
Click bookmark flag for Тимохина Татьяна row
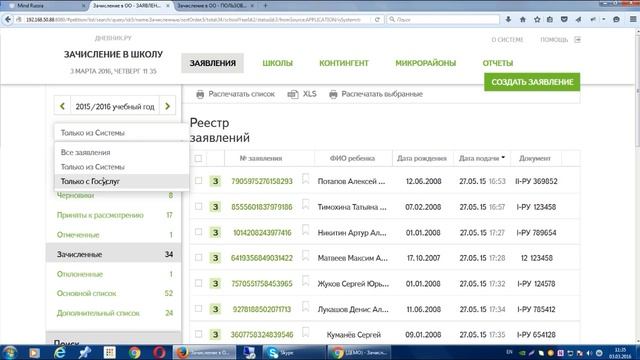pyautogui.click(x=305, y=204)
